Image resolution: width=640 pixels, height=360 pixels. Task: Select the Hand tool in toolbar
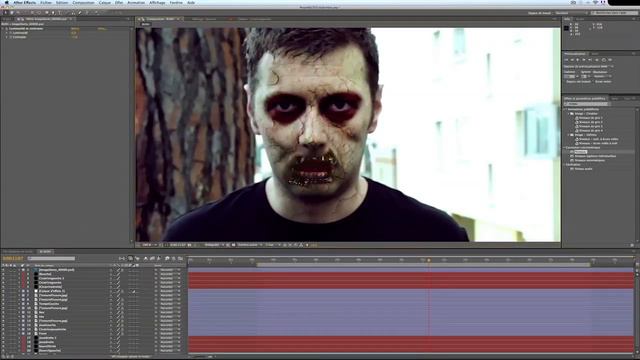click(11, 13)
